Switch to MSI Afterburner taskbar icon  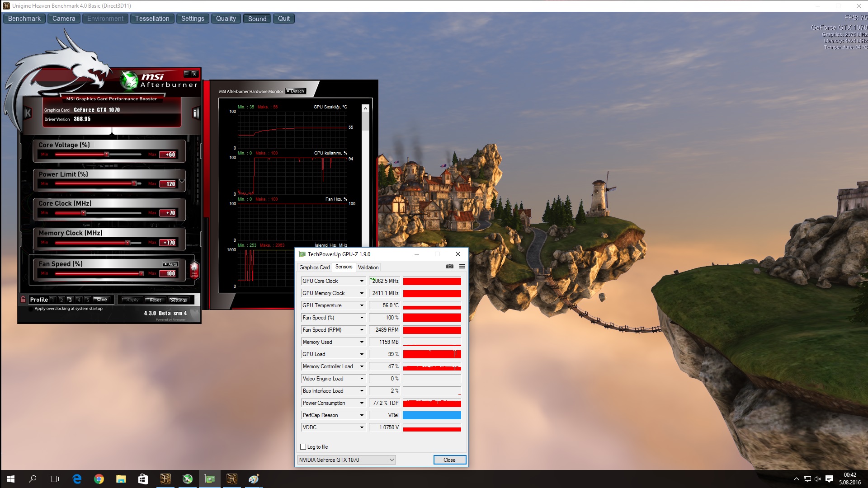coord(187,479)
